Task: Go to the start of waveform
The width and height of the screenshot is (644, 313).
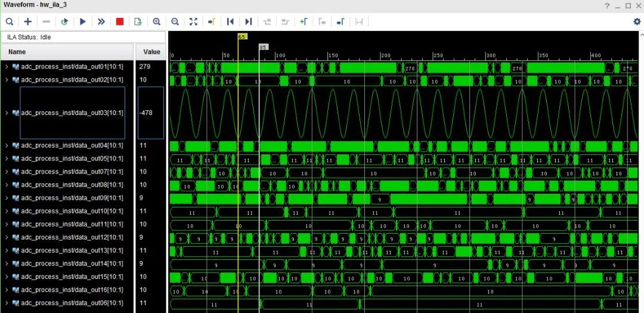Action: pyautogui.click(x=230, y=21)
